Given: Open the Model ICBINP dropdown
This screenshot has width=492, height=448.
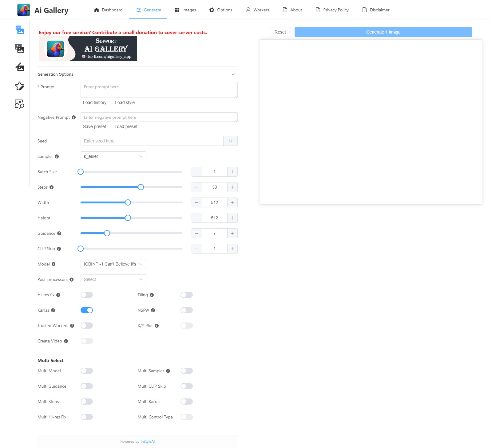Looking at the screenshot, I should (x=113, y=264).
